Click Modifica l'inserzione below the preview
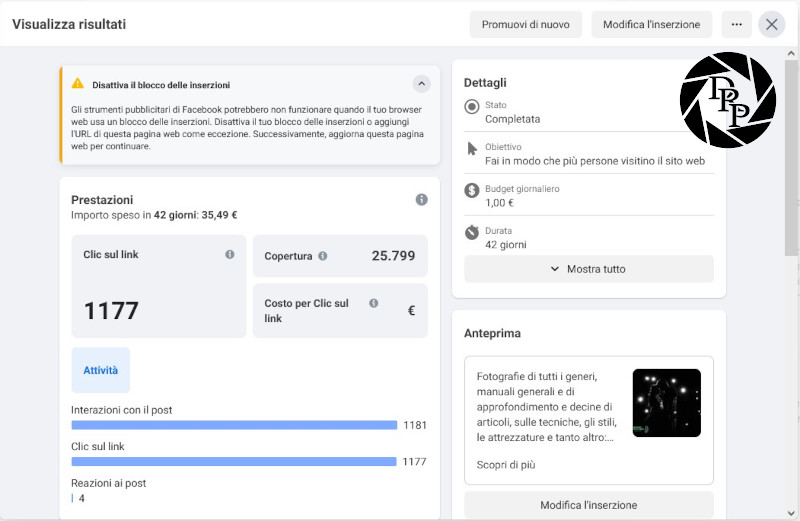 pos(589,505)
